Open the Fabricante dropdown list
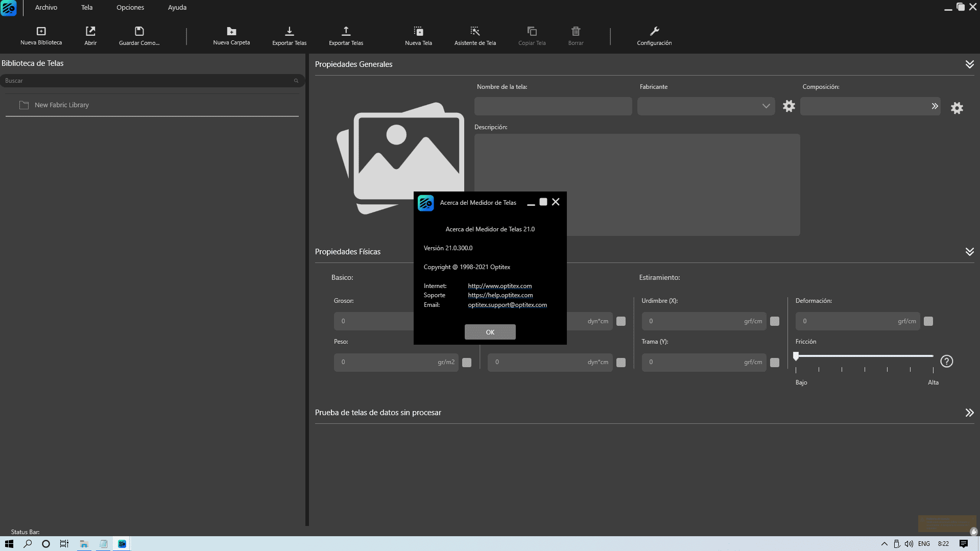Image resolution: width=980 pixels, height=551 pixels. (766, 106)
